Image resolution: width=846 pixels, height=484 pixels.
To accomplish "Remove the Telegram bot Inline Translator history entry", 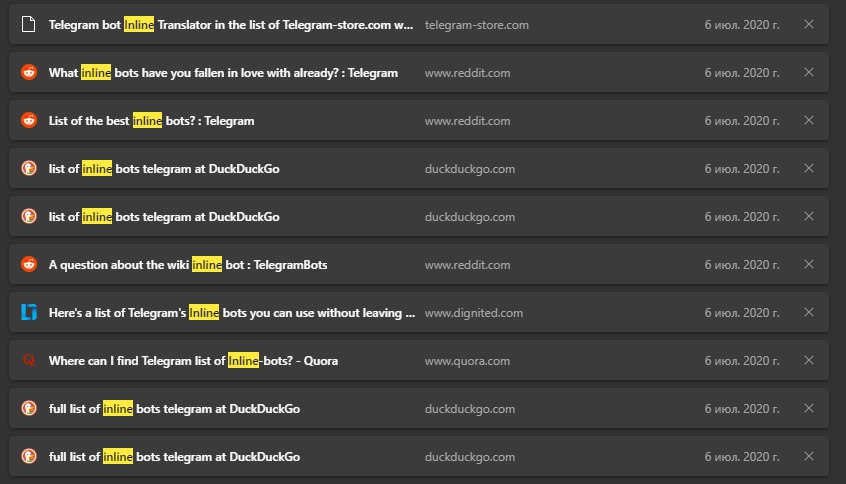I will coord(809,24).
